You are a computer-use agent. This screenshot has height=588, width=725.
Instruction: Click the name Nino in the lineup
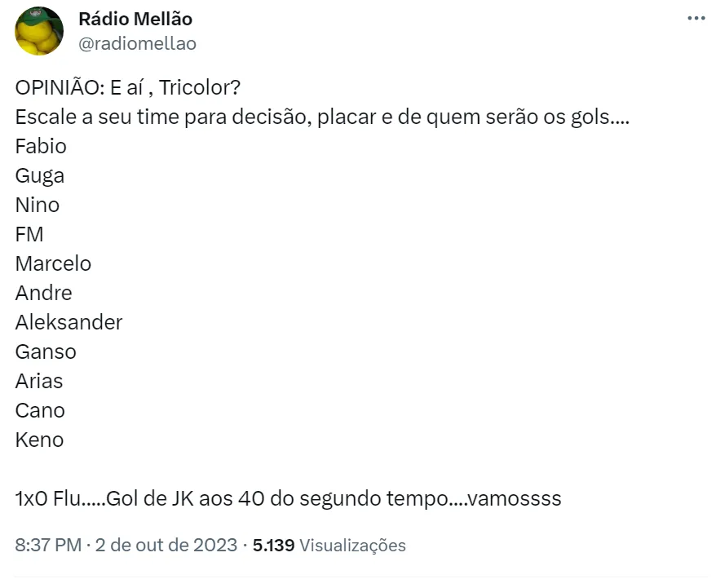(38, 205)
